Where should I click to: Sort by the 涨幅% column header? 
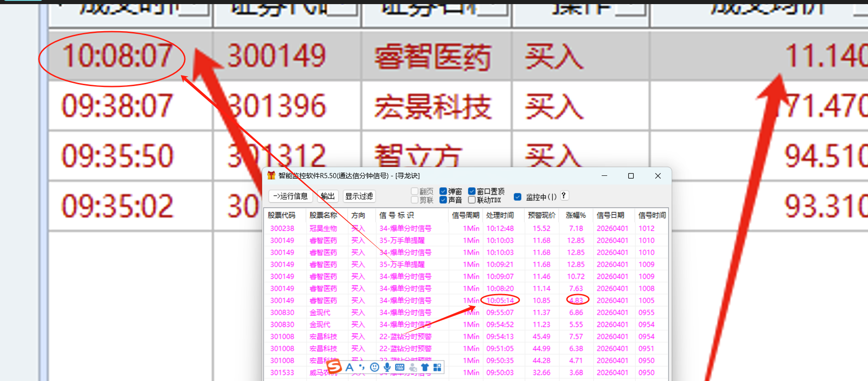[576, 215]
